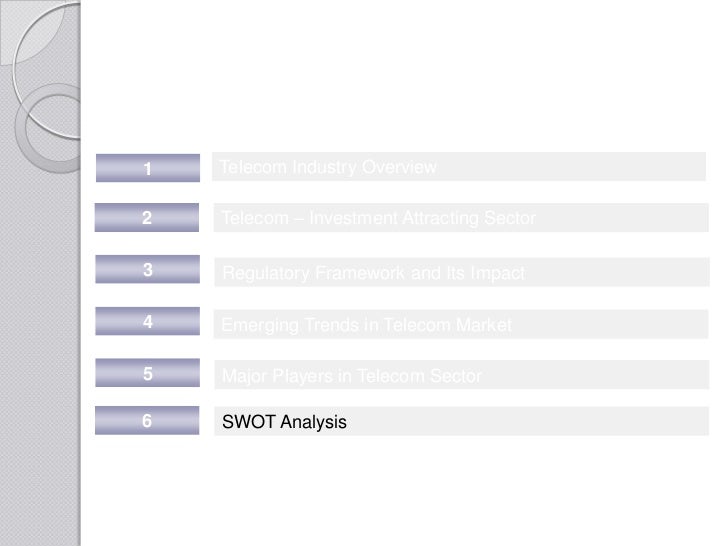Screen dimensions: 728x546
Task: Click the gray textured left margin strip
Action: pyautogui.click(x=40, y=350)
